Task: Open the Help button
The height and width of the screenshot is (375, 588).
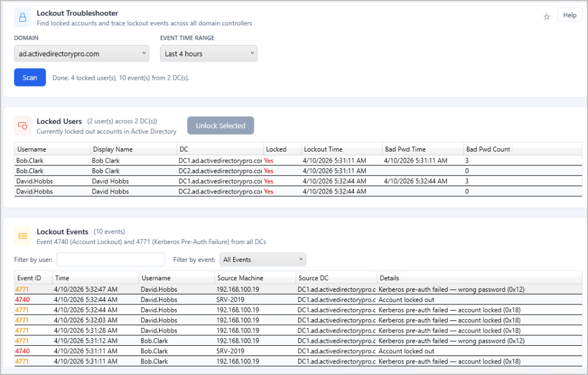Action: coord(570,15)
